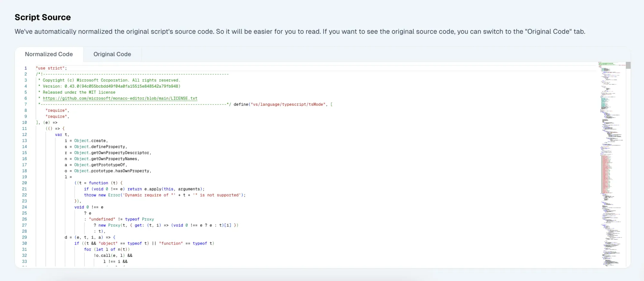Click the 'r = Object.getOwnPropertyDescriptor' line
The width and height of the screenshot is (644, 281).
[x=108, y=153]
